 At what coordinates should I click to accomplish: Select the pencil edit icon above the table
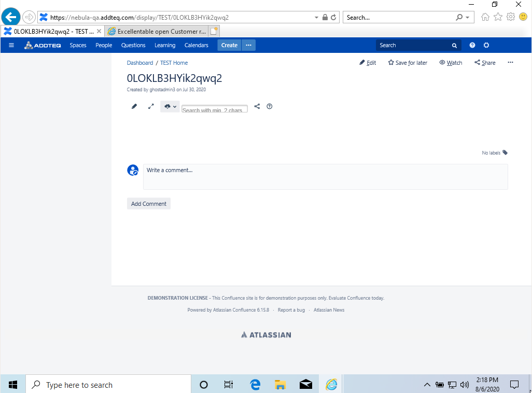(x=134, y=106)
